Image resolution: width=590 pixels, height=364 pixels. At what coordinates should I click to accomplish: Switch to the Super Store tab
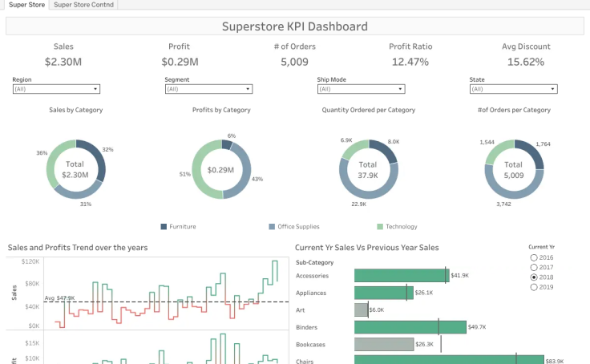point(26,5)
